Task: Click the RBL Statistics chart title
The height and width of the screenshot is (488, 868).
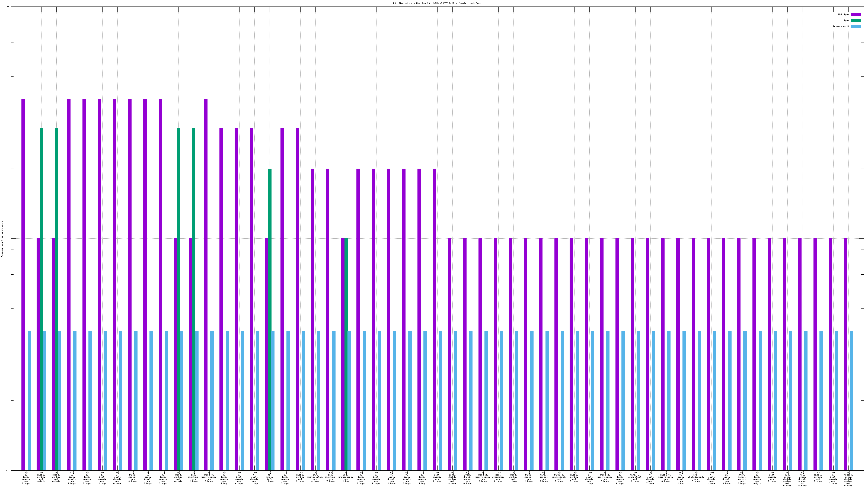Action: tap(437, 3)
